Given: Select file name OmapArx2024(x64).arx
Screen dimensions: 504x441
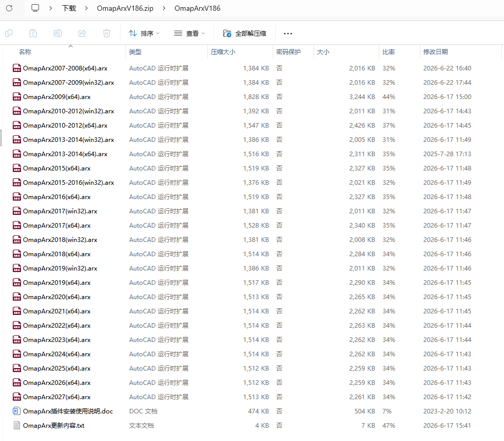Looking at the screenshot, I should tap(57, 354).
